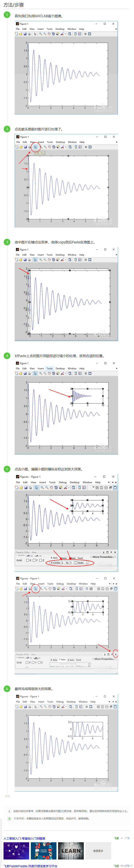This screenshot has width=134, height=868.
Task: Close Property Editor via circled X button
Action: point(116,654)
